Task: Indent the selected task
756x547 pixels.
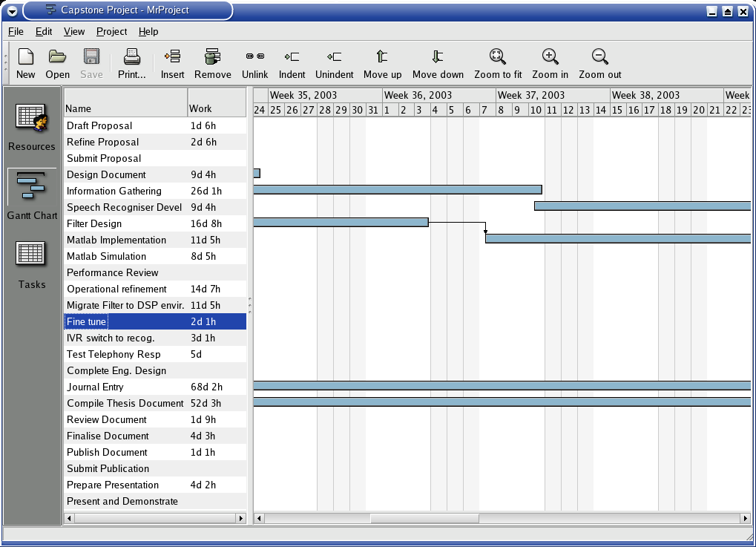Action: click(x=292, y=57)
